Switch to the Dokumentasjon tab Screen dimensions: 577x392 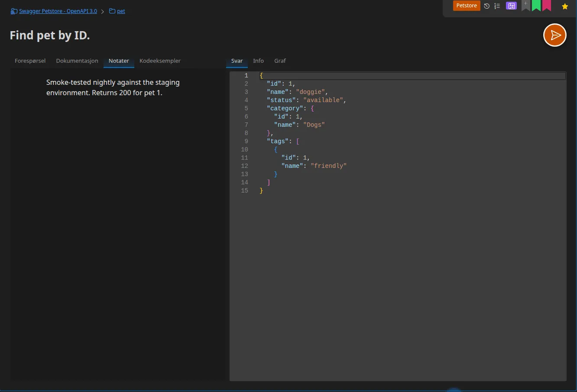point(77,61)
